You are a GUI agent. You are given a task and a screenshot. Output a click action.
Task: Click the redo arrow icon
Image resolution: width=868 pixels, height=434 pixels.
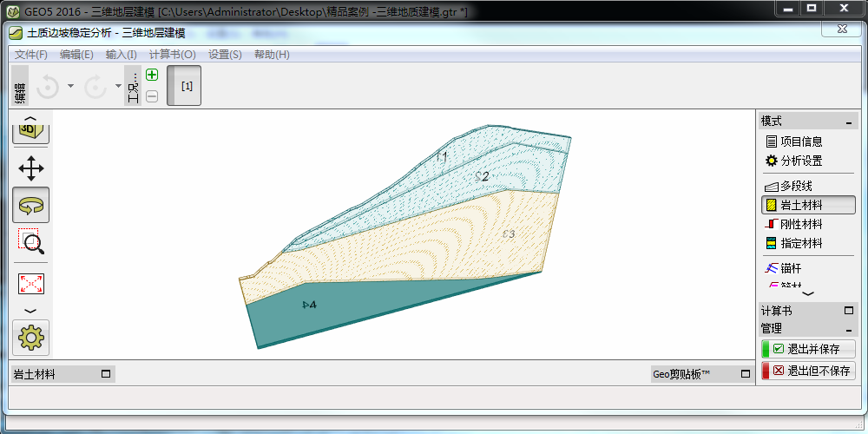point(95,87)
